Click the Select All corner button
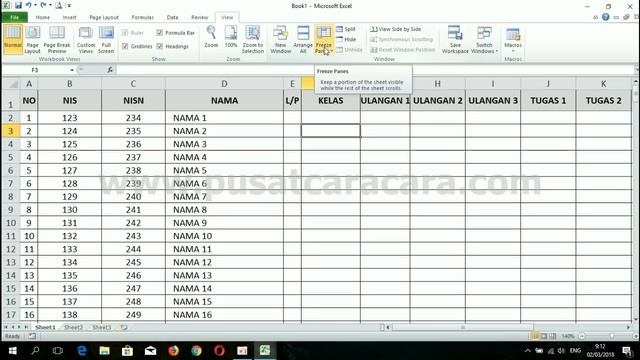This screenshot has height=360, width=640. pos(11,84)
